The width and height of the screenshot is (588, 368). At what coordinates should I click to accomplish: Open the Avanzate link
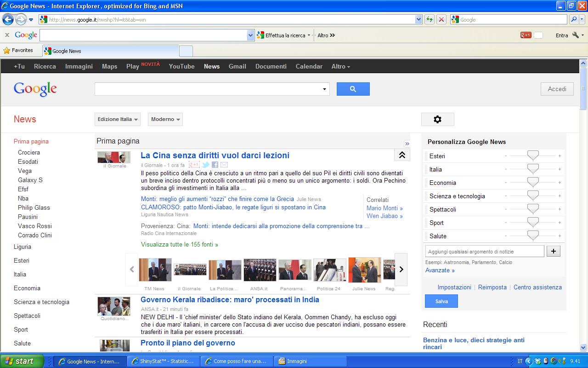[440, 270]
